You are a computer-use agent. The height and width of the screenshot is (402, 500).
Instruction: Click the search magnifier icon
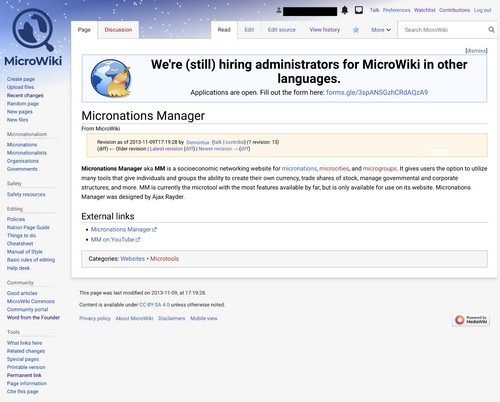click(491, 30)
